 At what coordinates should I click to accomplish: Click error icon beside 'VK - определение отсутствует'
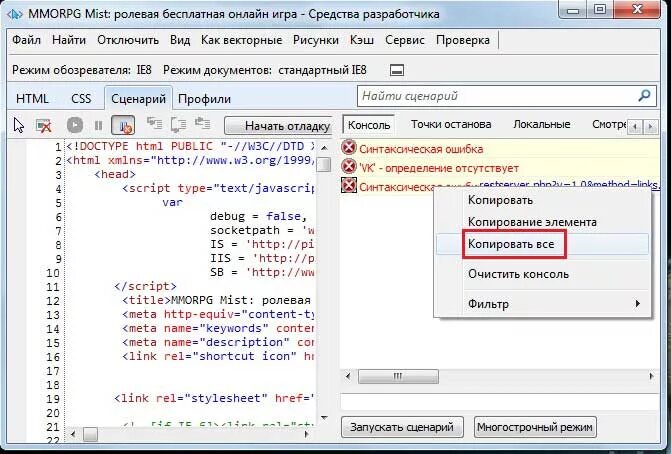tap(349, 166)
